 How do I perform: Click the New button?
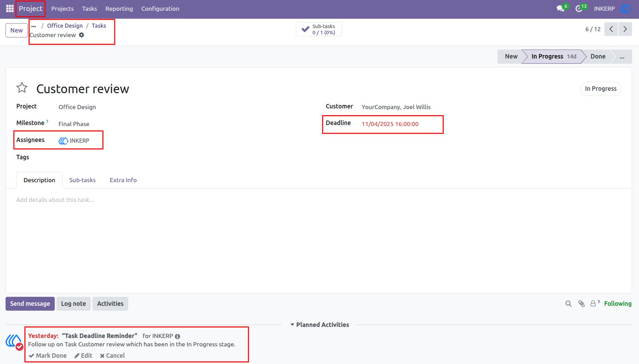pos(17,30)
